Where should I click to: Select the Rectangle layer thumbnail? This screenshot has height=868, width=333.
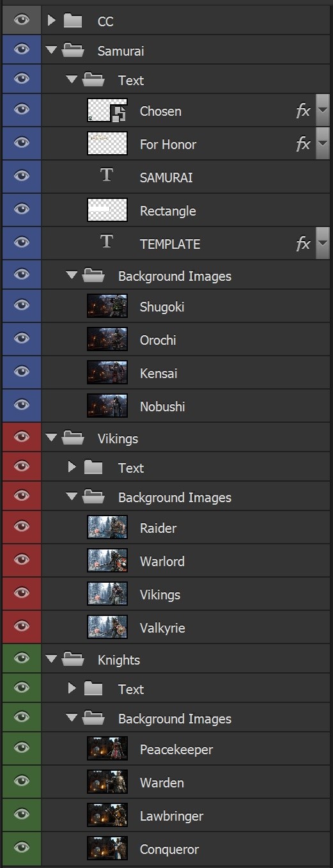click(107, 210)
